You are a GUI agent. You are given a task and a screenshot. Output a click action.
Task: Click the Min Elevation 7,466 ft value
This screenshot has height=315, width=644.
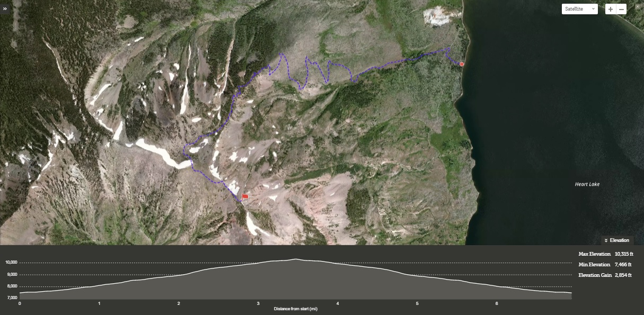[624, 265]
